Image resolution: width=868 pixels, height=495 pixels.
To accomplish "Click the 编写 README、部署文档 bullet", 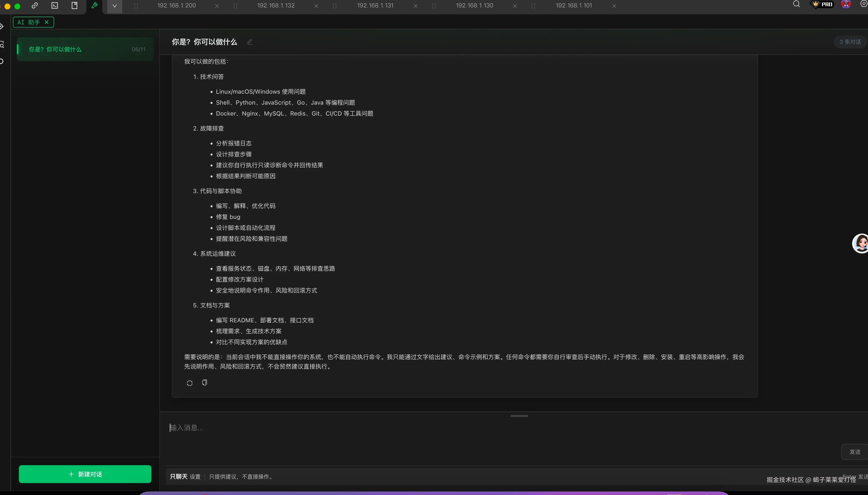I will pyautogui.click(x=264, y=320).
